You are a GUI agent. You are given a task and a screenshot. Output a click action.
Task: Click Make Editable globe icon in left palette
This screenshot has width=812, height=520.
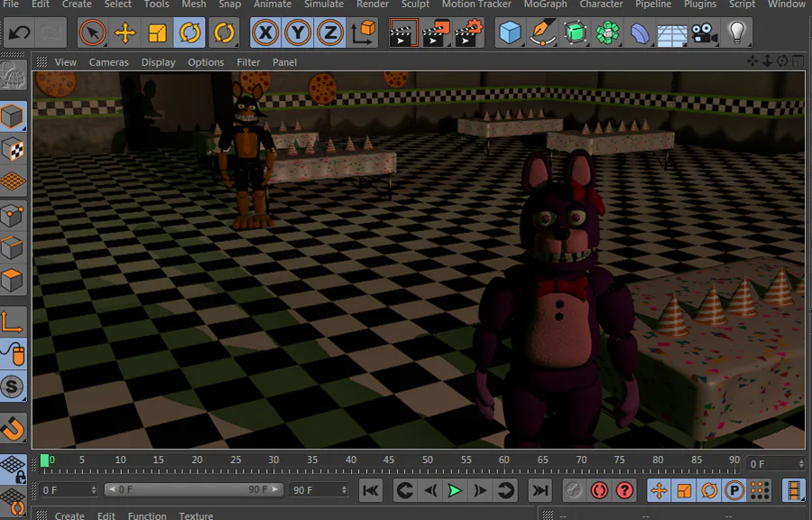click(13, 77)
